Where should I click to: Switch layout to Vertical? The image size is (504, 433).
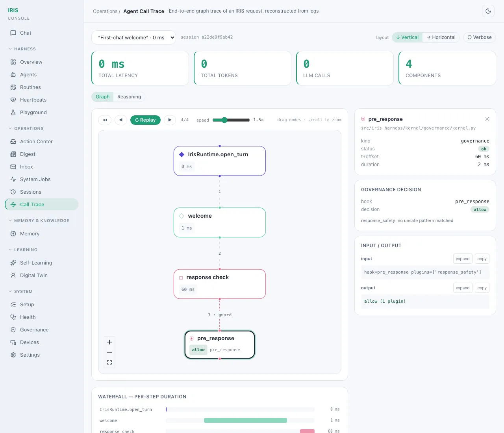tap(407, 37)
